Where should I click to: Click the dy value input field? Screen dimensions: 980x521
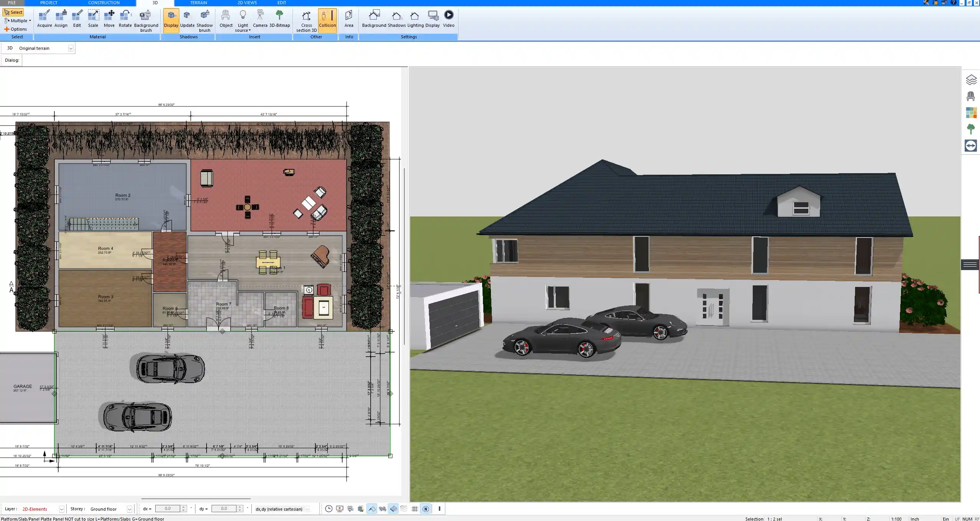pos(224,509)
